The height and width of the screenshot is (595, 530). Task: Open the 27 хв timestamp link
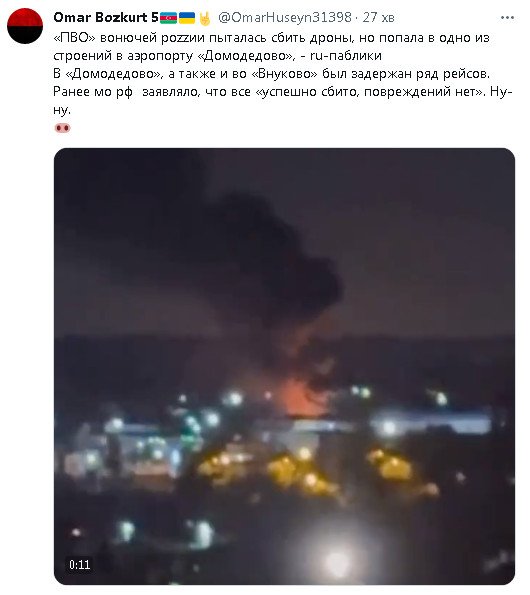pos(379,17)
